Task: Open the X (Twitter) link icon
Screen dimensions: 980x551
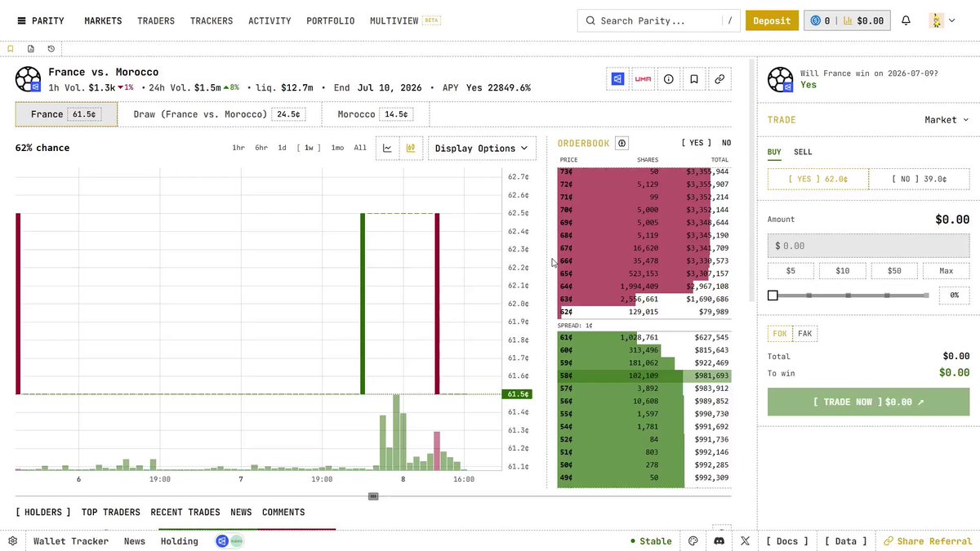Action: [x=746, y=541]
